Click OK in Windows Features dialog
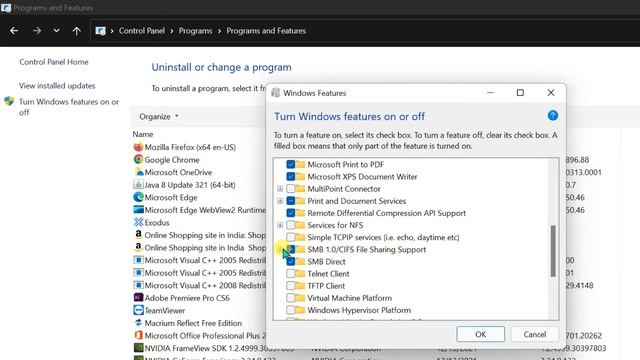The width and height of the screenshot is (640, 360). click(x=480, y=334)
